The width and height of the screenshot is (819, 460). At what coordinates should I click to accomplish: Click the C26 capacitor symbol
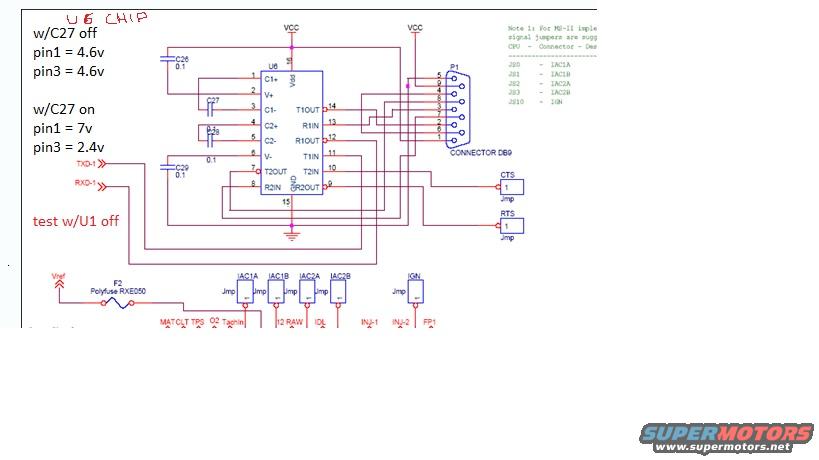pos(166,61)
